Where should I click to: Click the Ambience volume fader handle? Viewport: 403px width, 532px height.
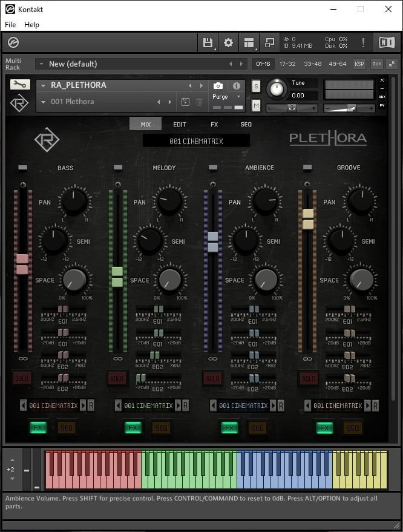pos(212,241)
